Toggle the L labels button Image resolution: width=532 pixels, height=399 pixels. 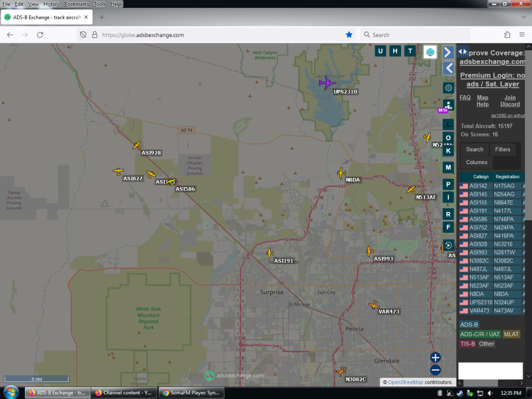pyautogui.click(x=448, y=125)
